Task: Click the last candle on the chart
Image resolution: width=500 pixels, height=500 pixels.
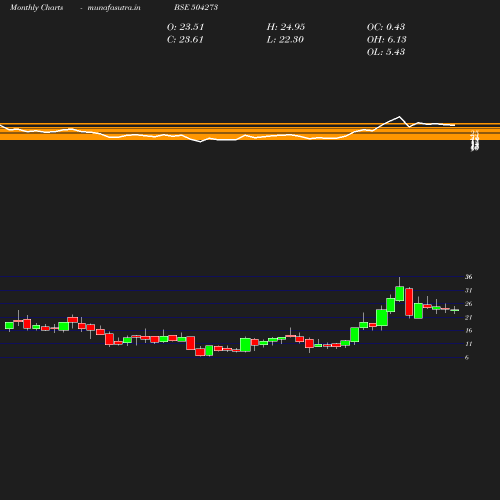Action: [455, 310]
